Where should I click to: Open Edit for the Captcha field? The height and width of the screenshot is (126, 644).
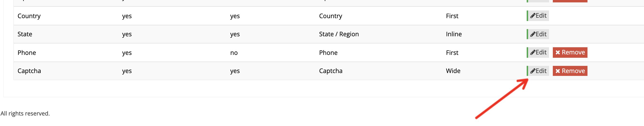[538, 71]
